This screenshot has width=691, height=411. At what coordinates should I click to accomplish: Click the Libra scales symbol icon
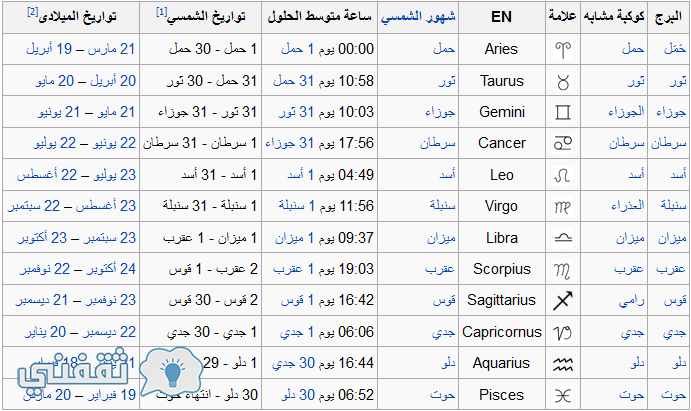pos(563,238)
